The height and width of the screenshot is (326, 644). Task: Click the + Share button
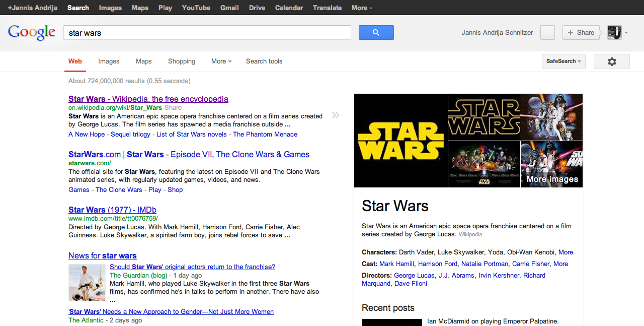tap(581, 33)
